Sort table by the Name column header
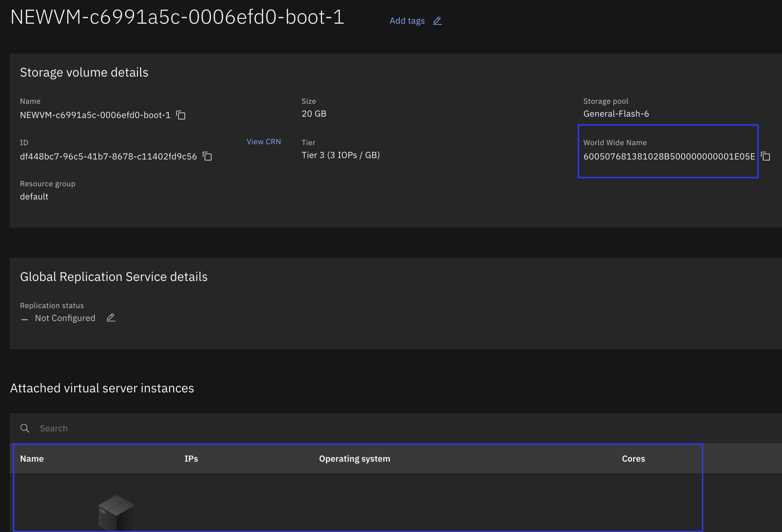This screenshot has width=782, height=532. click(x=32, y=459)
